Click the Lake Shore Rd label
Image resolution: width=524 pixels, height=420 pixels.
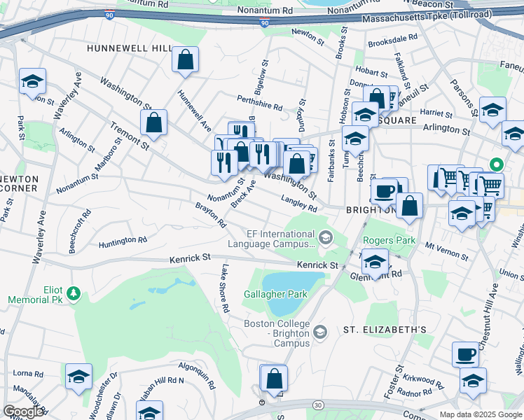pos(226,288)
